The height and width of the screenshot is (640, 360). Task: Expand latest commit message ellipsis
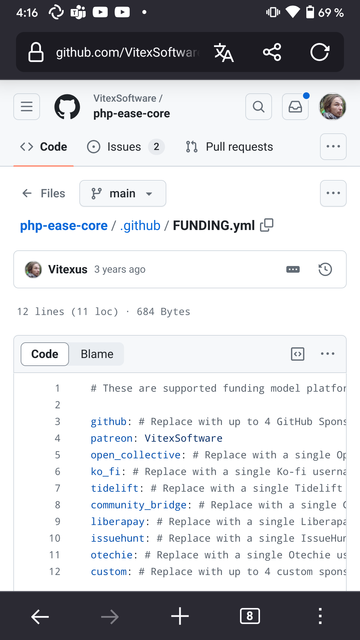coord(293,269)
